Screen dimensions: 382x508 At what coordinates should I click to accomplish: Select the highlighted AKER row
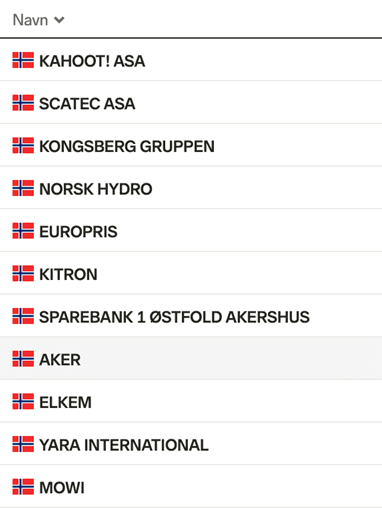(191, 358)
